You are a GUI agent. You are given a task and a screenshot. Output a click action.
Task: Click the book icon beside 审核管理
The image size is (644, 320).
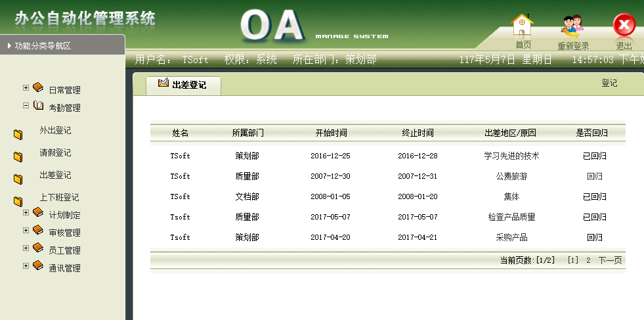point(38,230)
